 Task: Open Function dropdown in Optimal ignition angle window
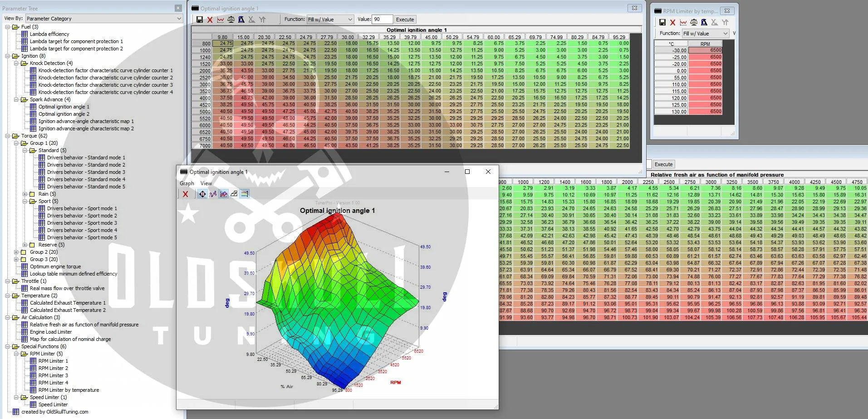pyautogui.click(x=330, y=20)
